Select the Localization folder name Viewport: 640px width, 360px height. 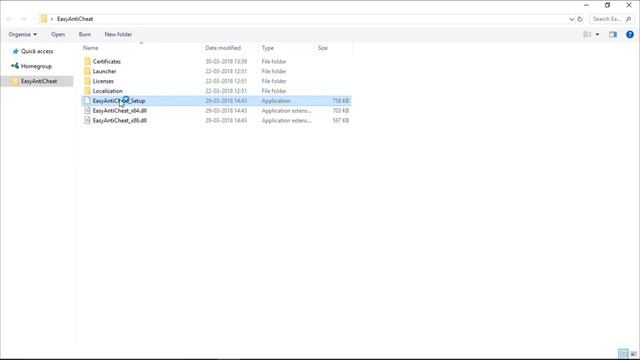[x=107, y=91]
